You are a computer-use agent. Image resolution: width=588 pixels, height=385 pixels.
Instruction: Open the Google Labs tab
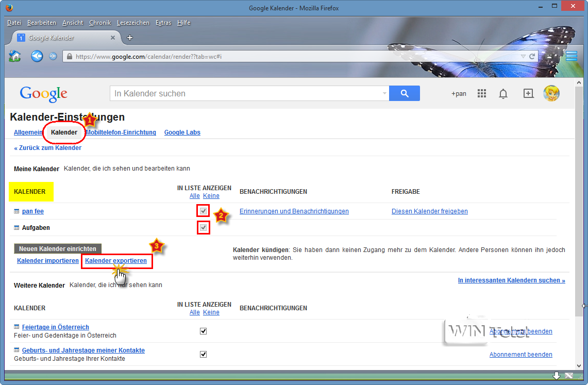point(182,132)
